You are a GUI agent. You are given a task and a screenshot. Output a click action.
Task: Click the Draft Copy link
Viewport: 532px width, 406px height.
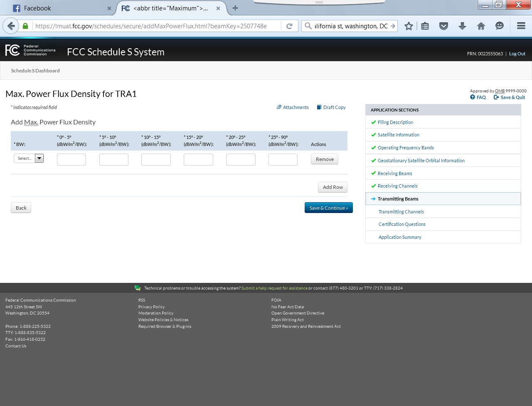click(331, 107)
